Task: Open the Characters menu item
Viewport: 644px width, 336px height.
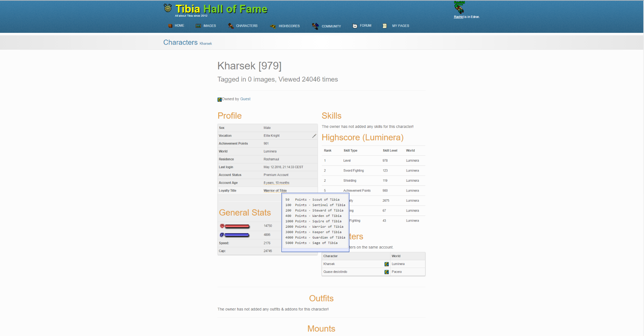Action: coord(246,26)
